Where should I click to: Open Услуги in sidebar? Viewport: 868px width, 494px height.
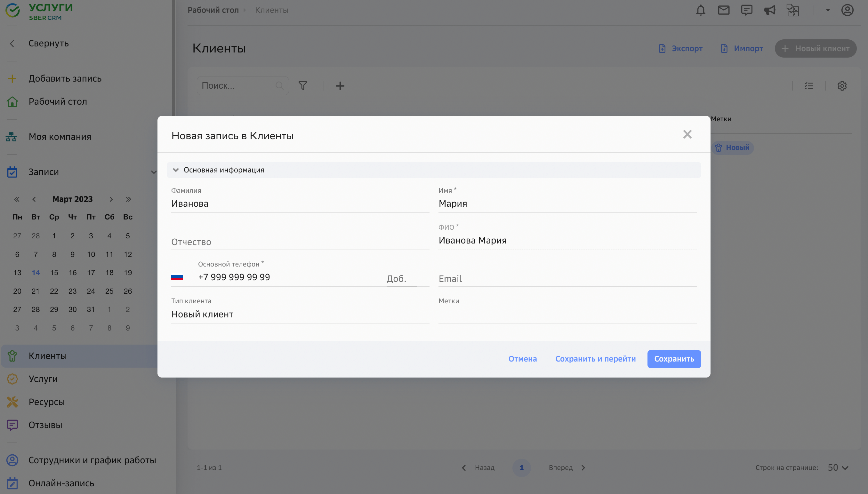pos(43,378)
